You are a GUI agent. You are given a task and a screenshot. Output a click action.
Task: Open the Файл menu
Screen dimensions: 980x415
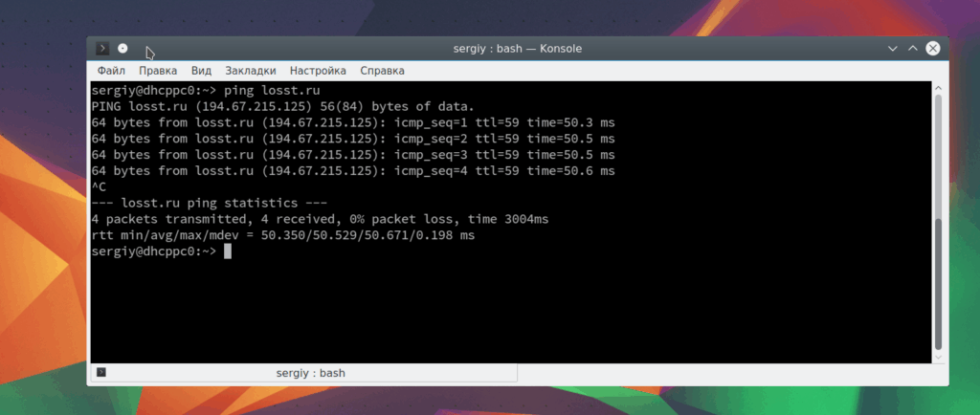111,71
